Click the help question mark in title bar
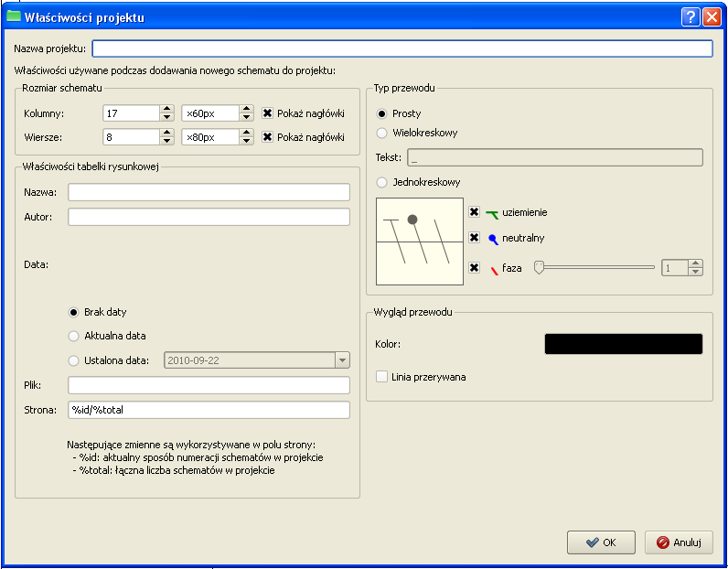Screen dimensions: 728x569 [x=691, y=17]
